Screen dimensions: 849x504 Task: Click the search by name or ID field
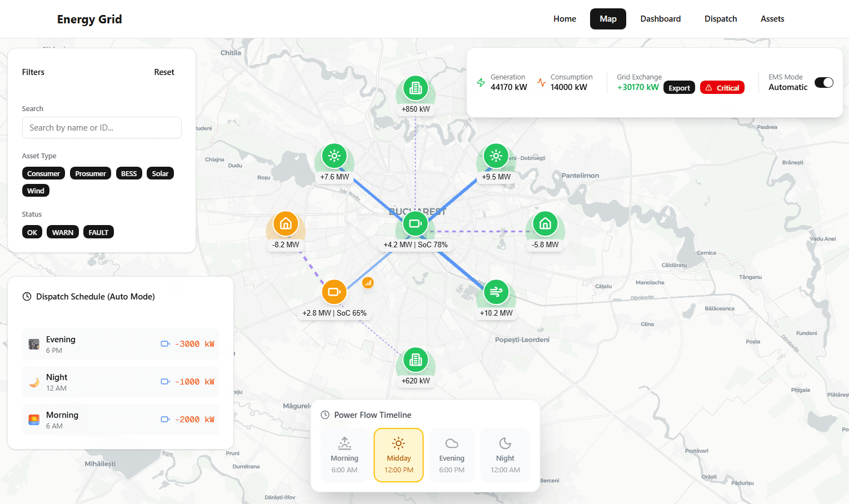pyautogui.click(x=102, y=128)
